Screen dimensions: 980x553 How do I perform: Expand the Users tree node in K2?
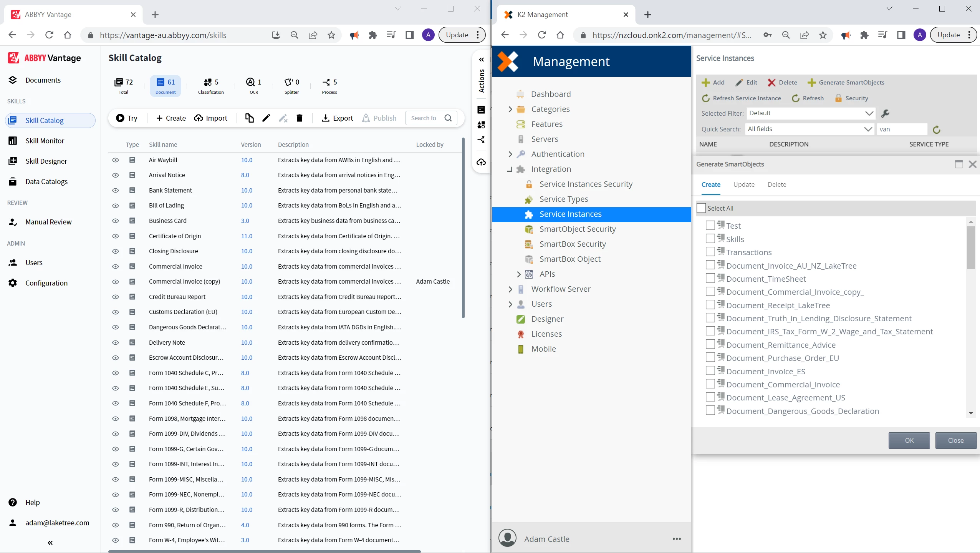coord(510,304)
